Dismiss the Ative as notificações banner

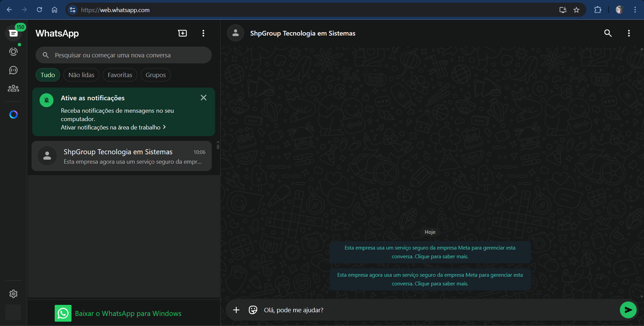203,98
